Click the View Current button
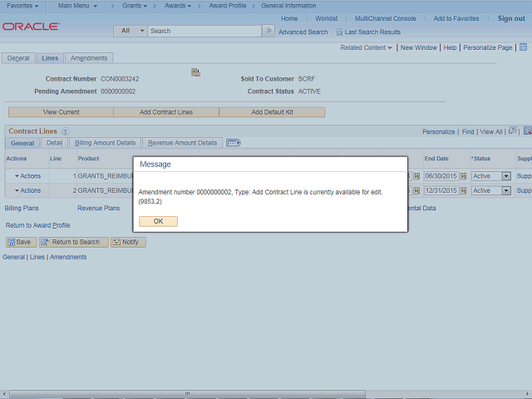532x399 pixels. pos(61,112)
